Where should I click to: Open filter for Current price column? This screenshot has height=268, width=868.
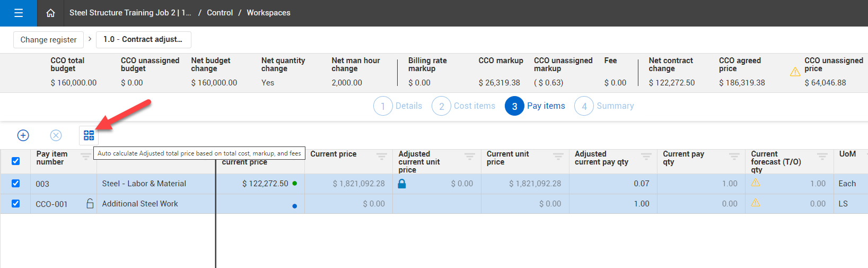coord(381,156)
